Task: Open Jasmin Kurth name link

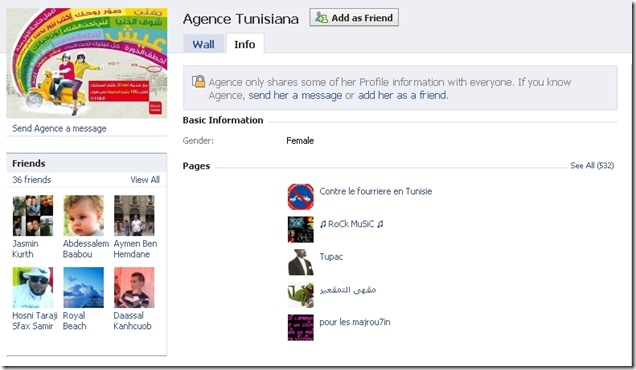Action: click(25, 249)
